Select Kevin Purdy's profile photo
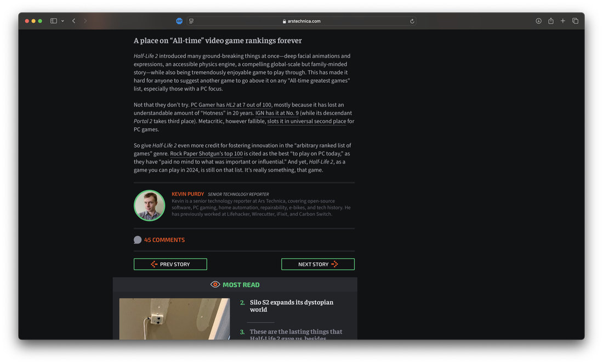Screen dimensions: 603x364 [x=150, y=206]
